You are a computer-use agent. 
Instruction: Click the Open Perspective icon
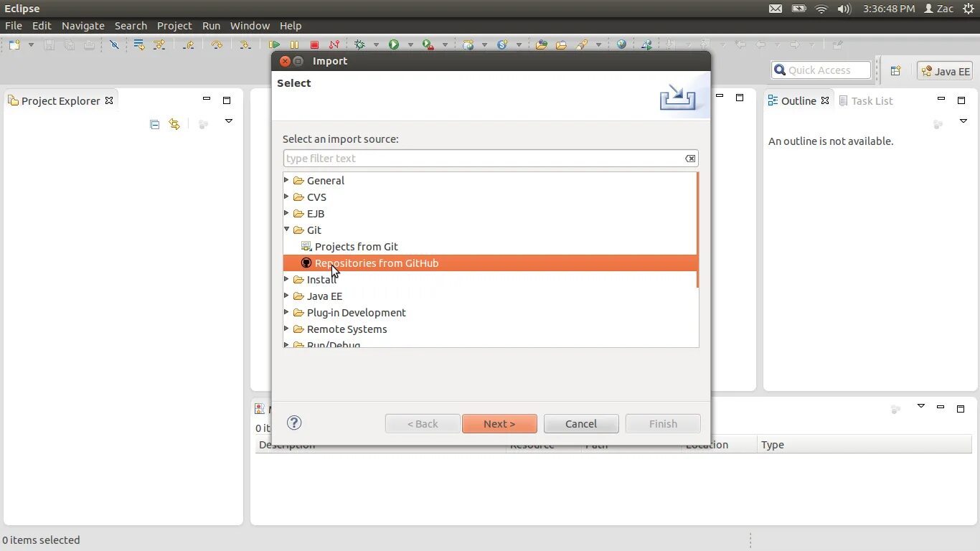tap(895, 70)
